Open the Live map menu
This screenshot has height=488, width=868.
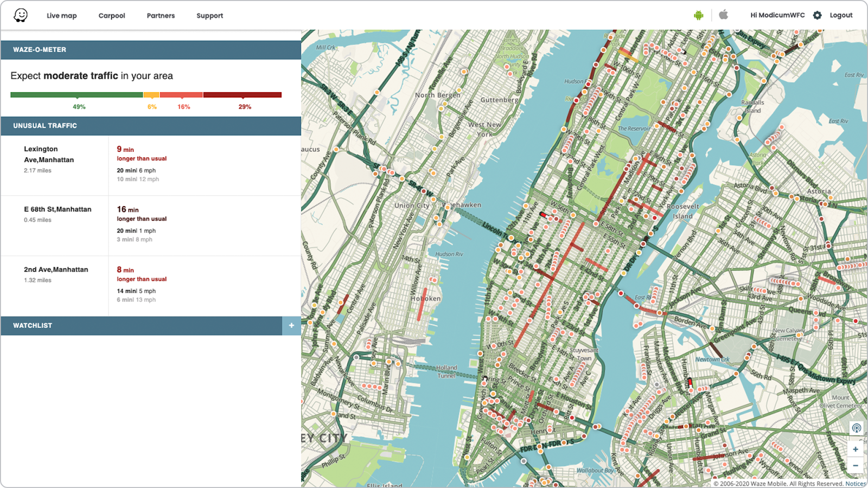coord(61,16)
